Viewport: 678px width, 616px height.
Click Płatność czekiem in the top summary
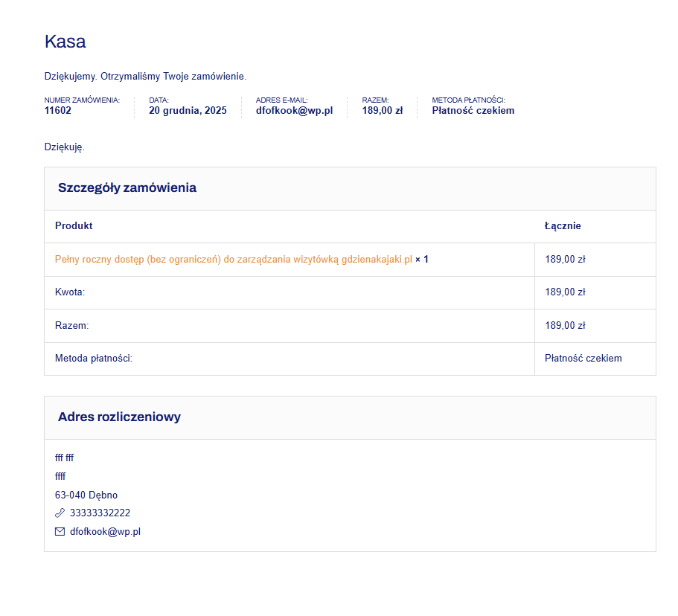473,111
